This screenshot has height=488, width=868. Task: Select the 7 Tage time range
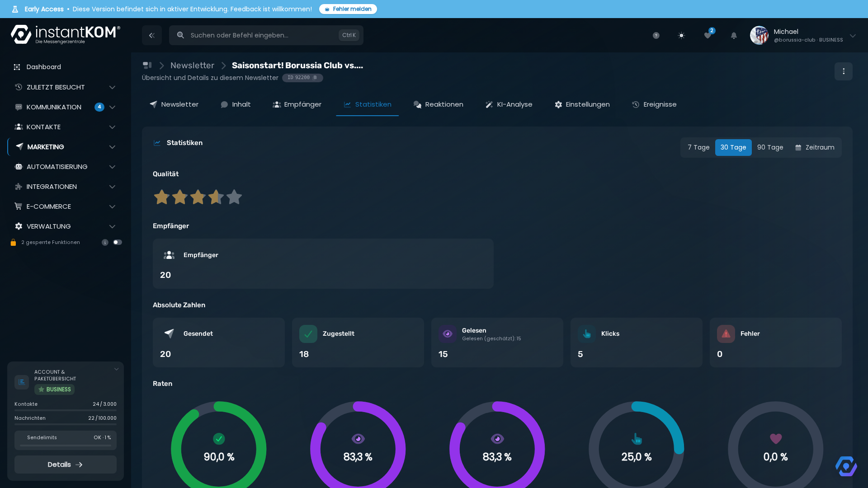point(698,147)
